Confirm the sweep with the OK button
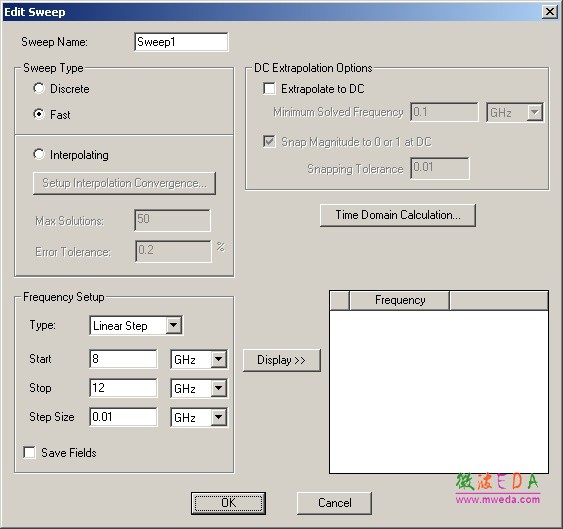This screenshot has height=529, width=563. point(228,503)
